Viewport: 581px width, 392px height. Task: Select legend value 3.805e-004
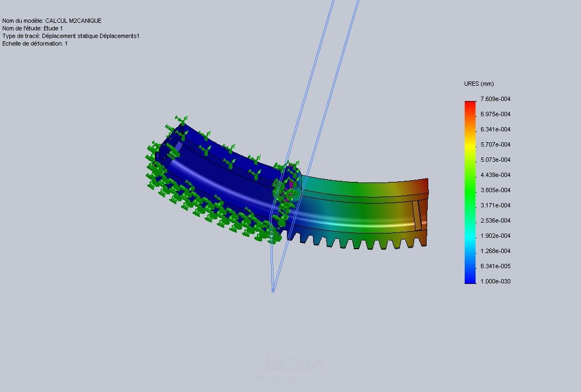[496, 190]
